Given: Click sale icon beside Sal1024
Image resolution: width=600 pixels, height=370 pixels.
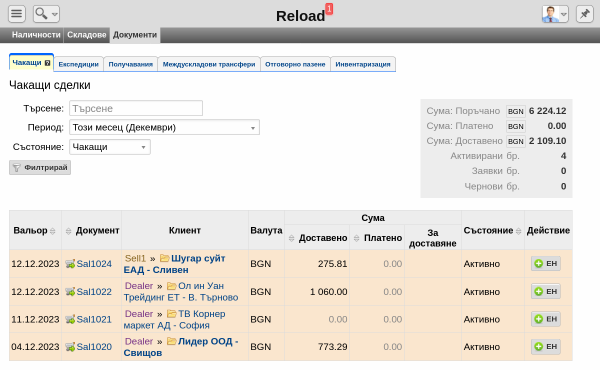Looking at the screenshot, I should coord(70,264).
